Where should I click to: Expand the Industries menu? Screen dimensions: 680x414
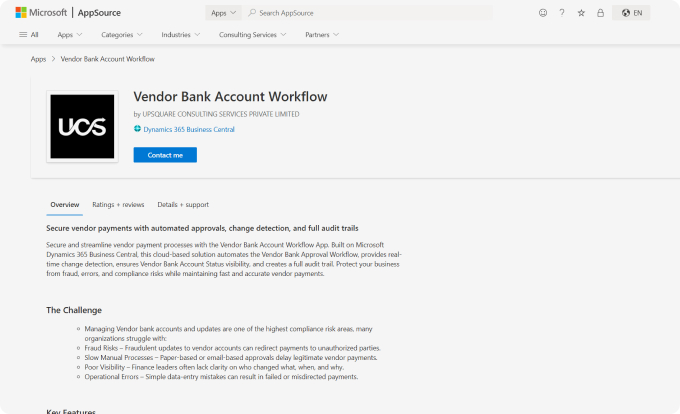pos(180,34)
